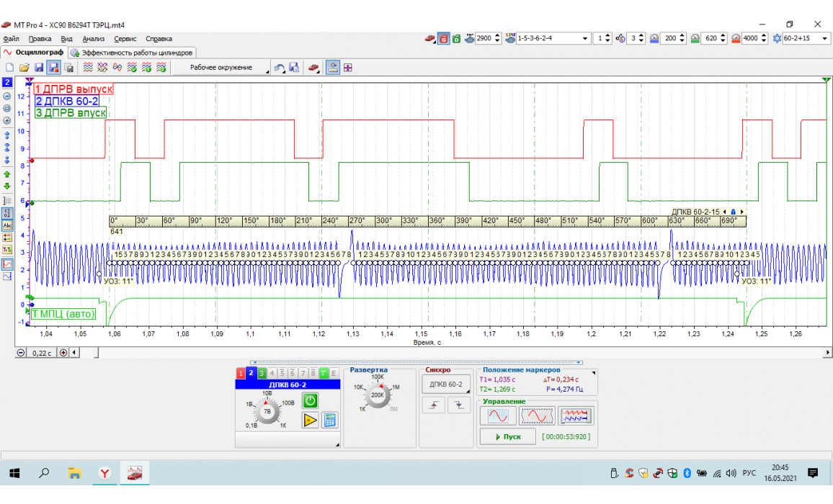
Task: Open the Анализ menu
Action: pos(94,39)
